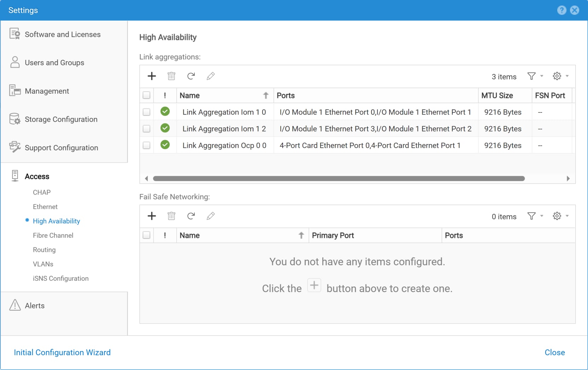Open Fibre Channel settings page
This screenshot has width=588, height=370.
(53, 236)
